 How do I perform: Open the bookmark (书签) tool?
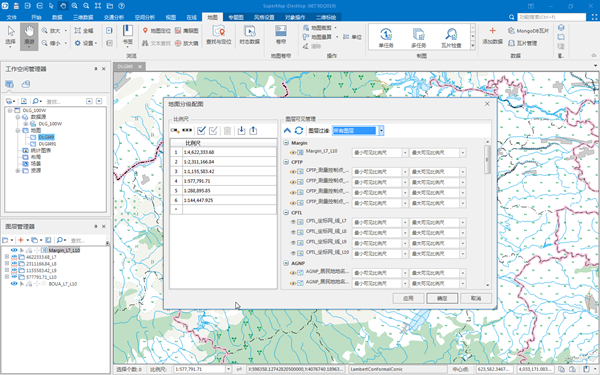pyautogui.click(x=127, y=36)
